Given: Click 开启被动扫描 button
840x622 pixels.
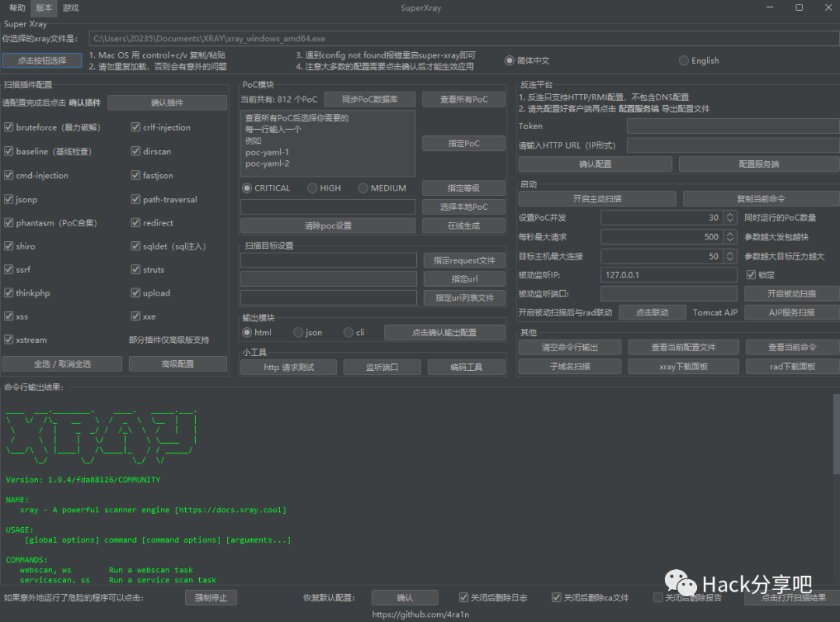Looking at the screenshot, I should point(792,294).
